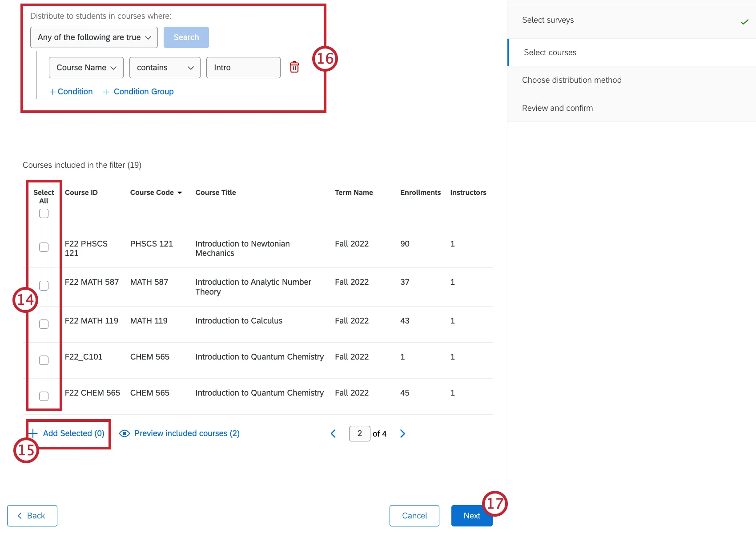Delete the condition row using the trash icon
Image resolution: width=756 pixels, height=534 pixels.
click(x=294, y=67)
